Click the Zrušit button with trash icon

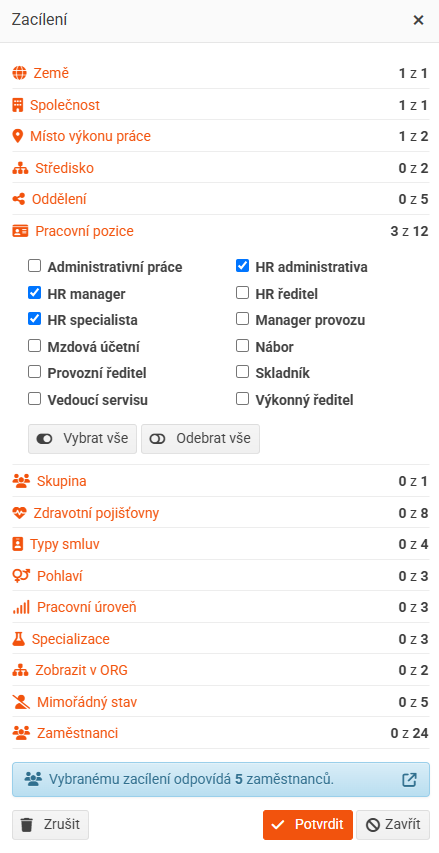click(x=50, y=825)
